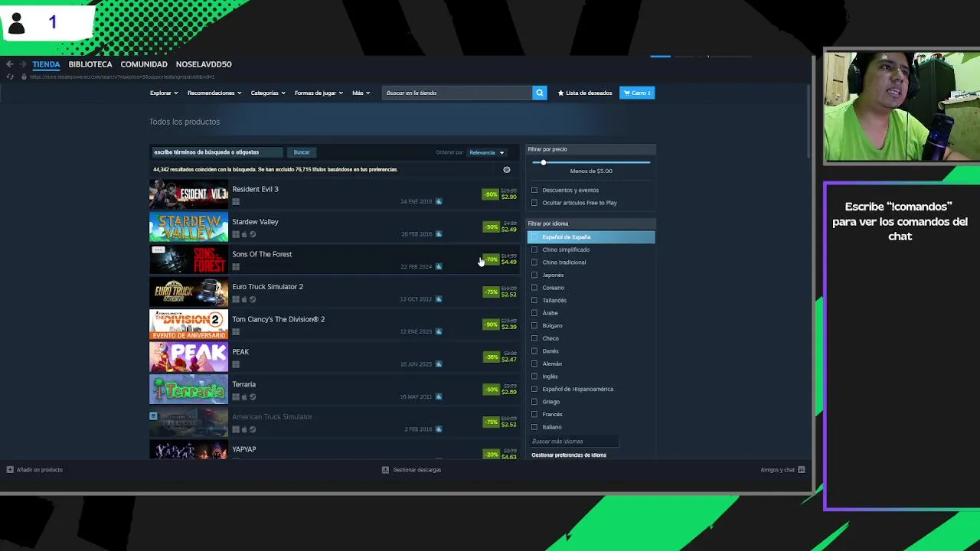Open the Carro 1 shopping cart button
This screenshot has height=551, width=980.
click(637, 93)
